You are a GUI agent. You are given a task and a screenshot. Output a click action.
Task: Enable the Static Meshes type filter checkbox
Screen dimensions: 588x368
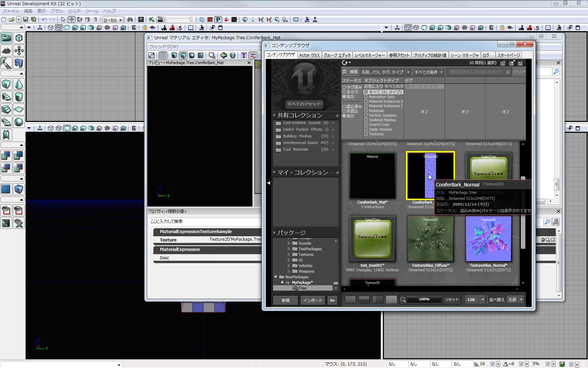click(366, 129)
